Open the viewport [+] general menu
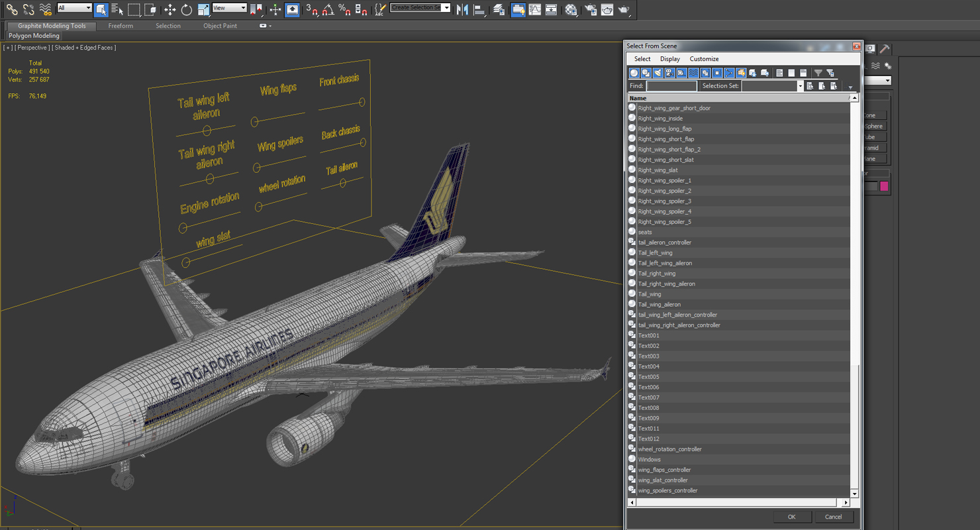This screenshot has width=980, height=530. (8, 48)
